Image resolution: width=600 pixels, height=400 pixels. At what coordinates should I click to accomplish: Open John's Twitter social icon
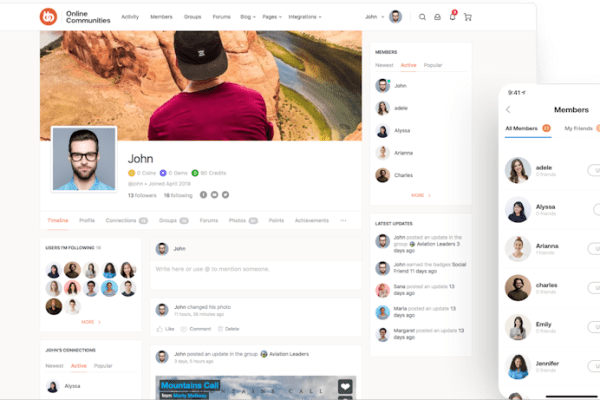(225, 195)
